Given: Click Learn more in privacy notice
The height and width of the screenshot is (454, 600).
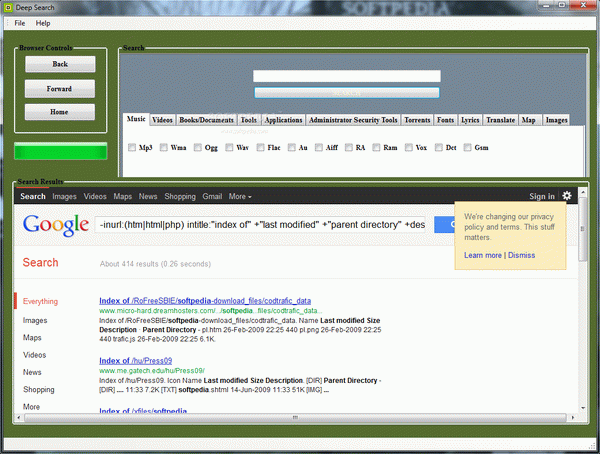Looking at the screenshot, I should tap(483, 255).
